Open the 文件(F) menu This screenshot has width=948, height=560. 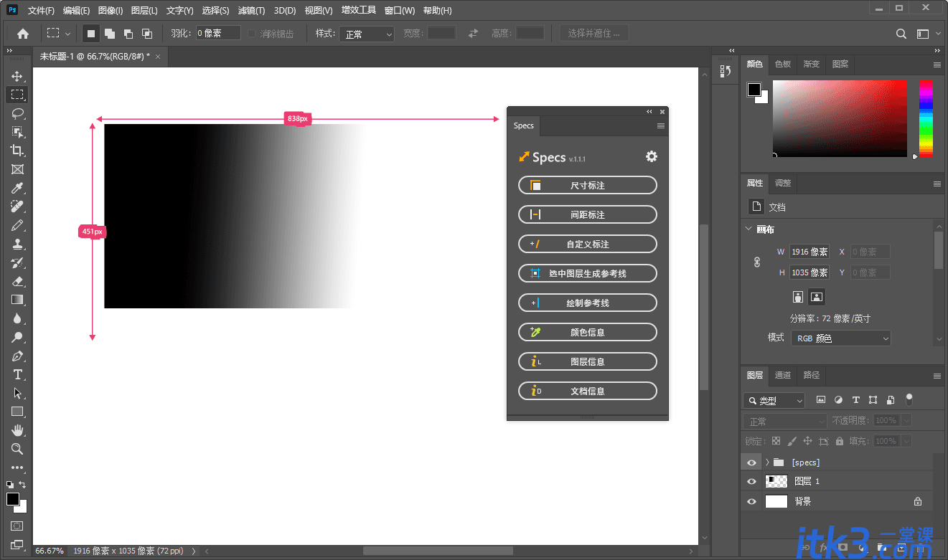pos(41,11)
